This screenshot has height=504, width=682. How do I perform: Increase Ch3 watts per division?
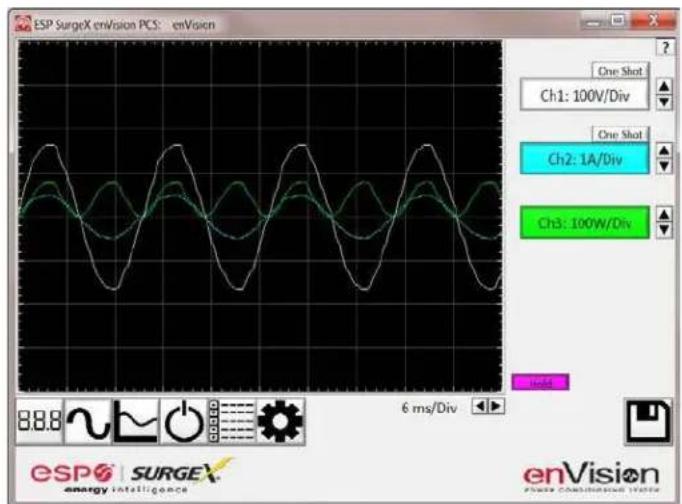pyautogui.click(x=664, y=215)
